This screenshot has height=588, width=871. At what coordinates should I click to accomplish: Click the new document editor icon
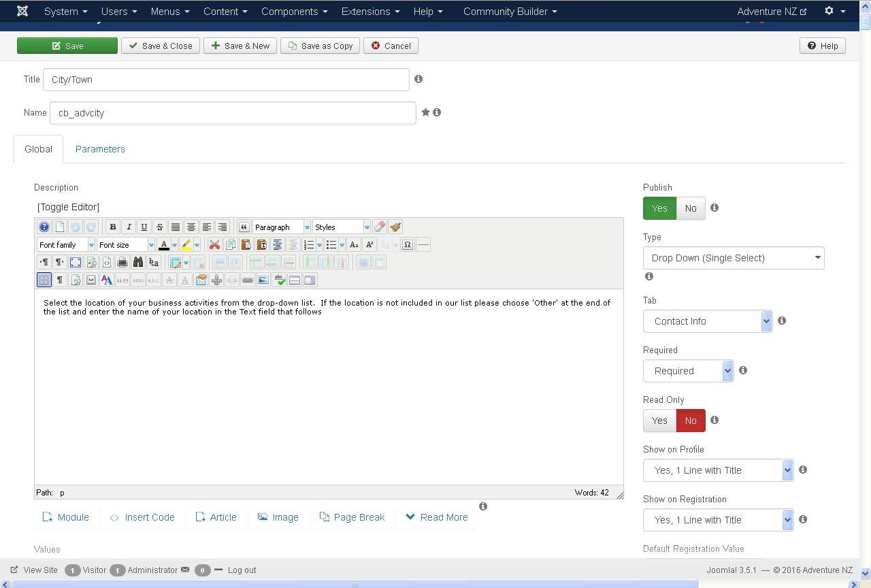(x=60, y=227)
